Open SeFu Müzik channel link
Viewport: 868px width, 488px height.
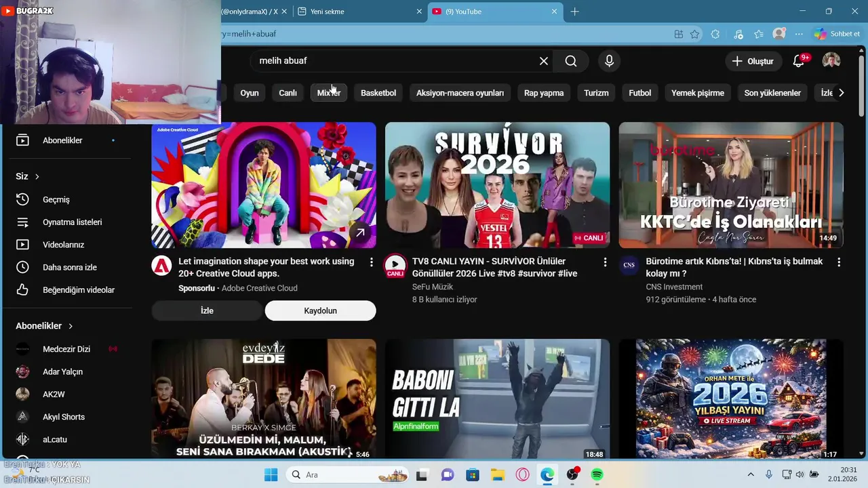click(x=433, y=287)
